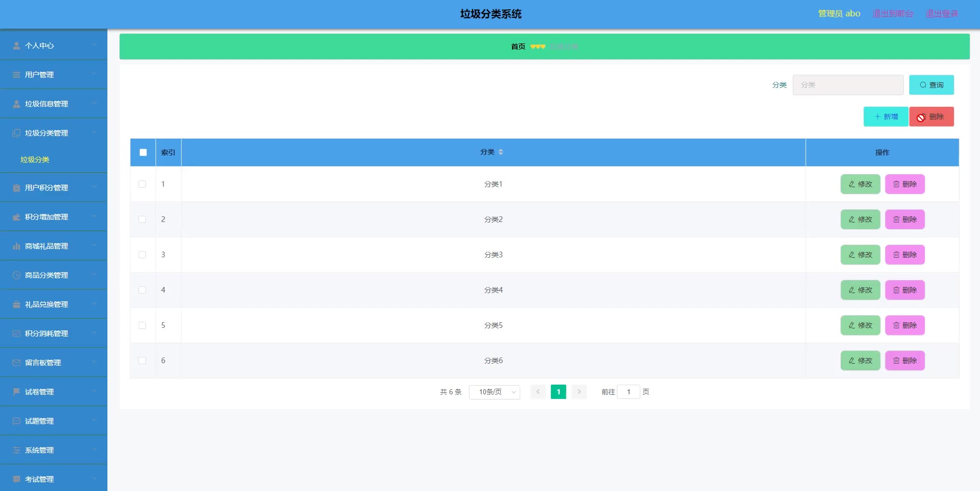Open the 试卷管理 menu label
Image resolution: width=980 pixels, height=491 pixels.
coord(39,392)
